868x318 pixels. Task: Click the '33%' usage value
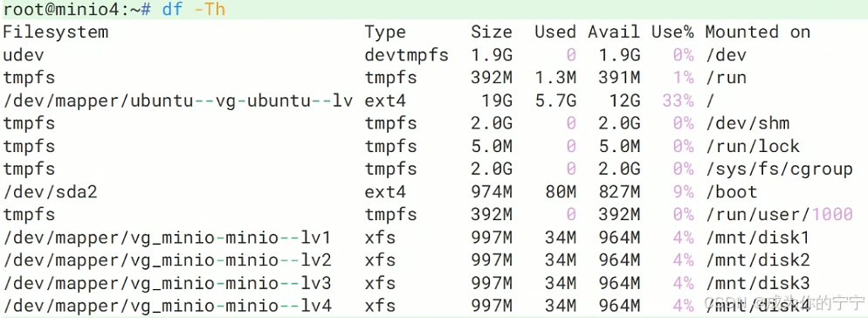pyautogui.click(x=678, y=100)
